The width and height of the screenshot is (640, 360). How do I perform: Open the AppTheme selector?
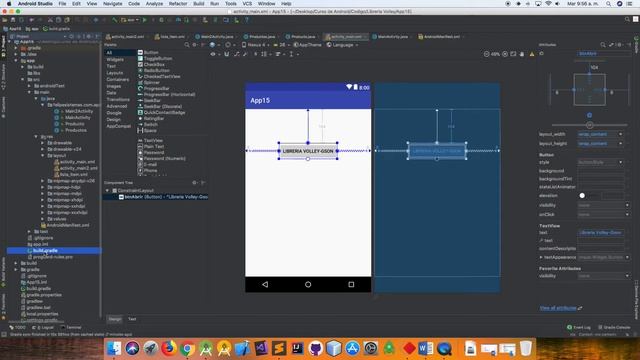(x=308, y=45)
